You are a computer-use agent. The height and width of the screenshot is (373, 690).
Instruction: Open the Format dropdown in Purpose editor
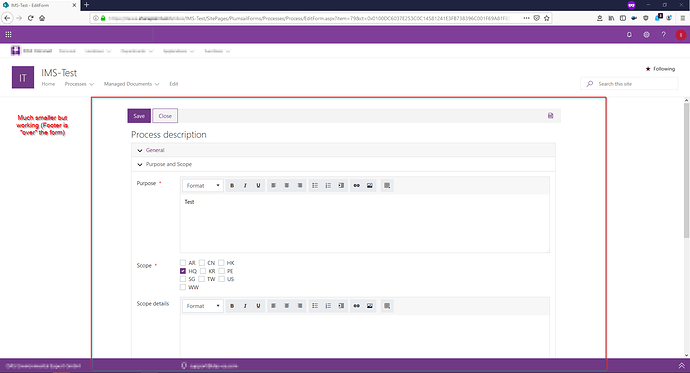pos(203,186)
